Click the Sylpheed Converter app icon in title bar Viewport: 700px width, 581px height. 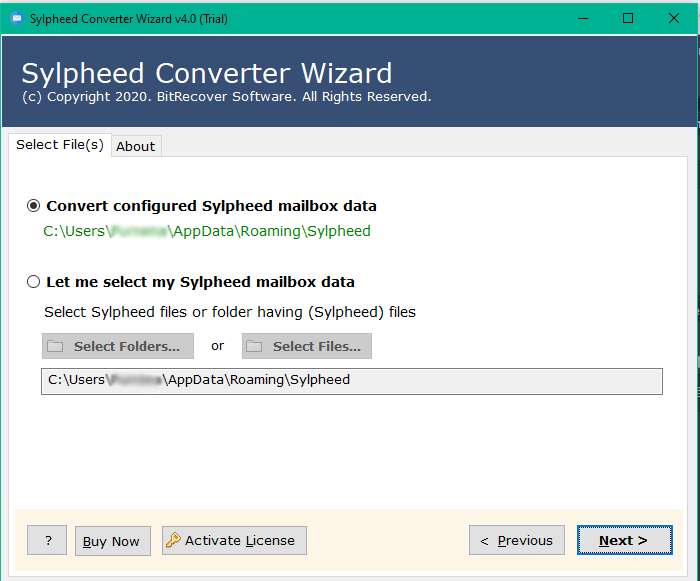click(x=16, y=18)
